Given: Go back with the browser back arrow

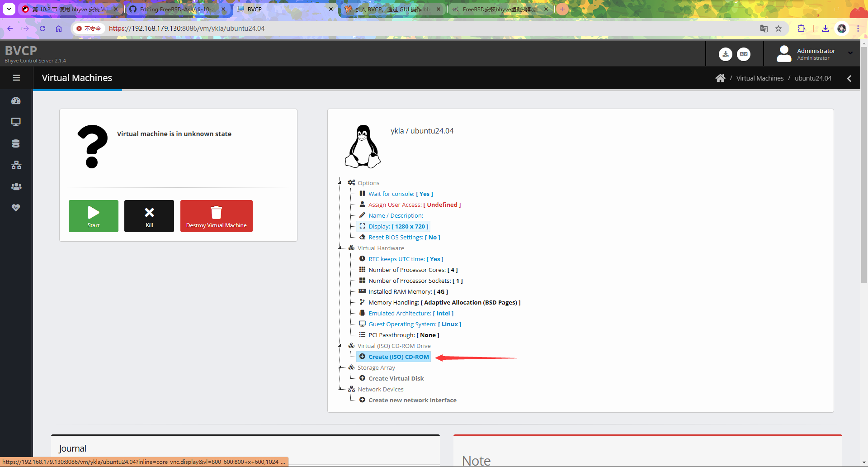Looking at the screenshot, I should point(10,29).
